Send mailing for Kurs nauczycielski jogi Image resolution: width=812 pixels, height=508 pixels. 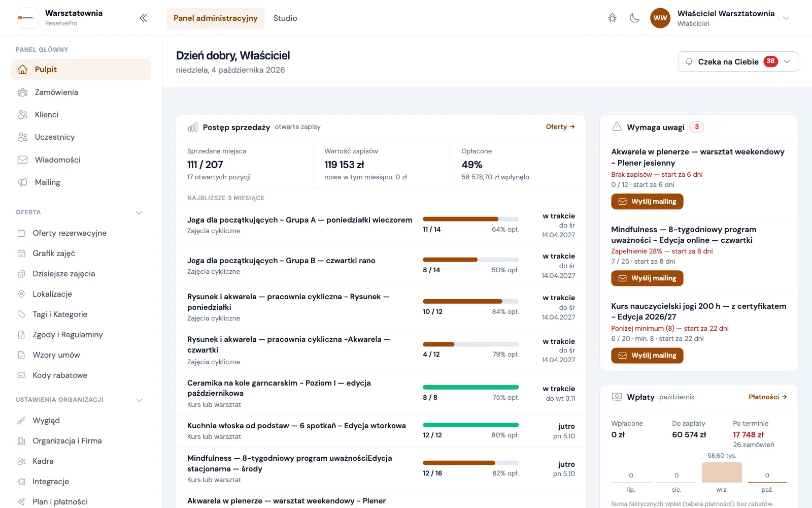tap(647, 356)
